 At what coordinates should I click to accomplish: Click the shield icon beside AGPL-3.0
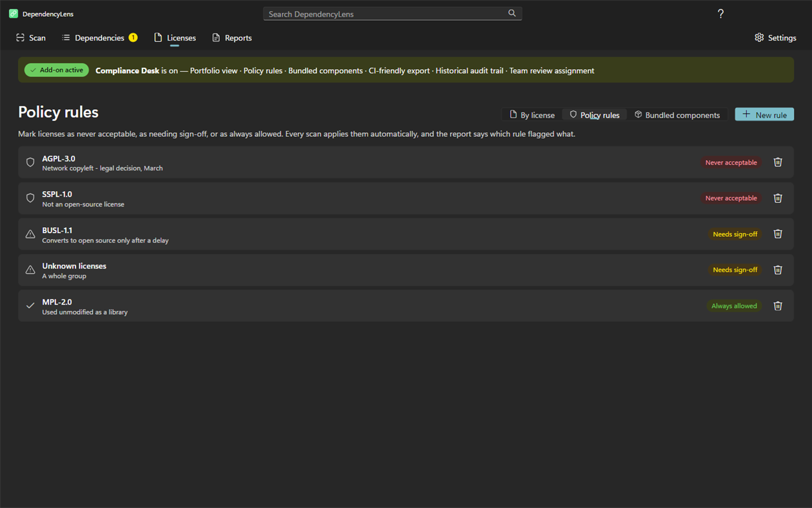[30, 162]
